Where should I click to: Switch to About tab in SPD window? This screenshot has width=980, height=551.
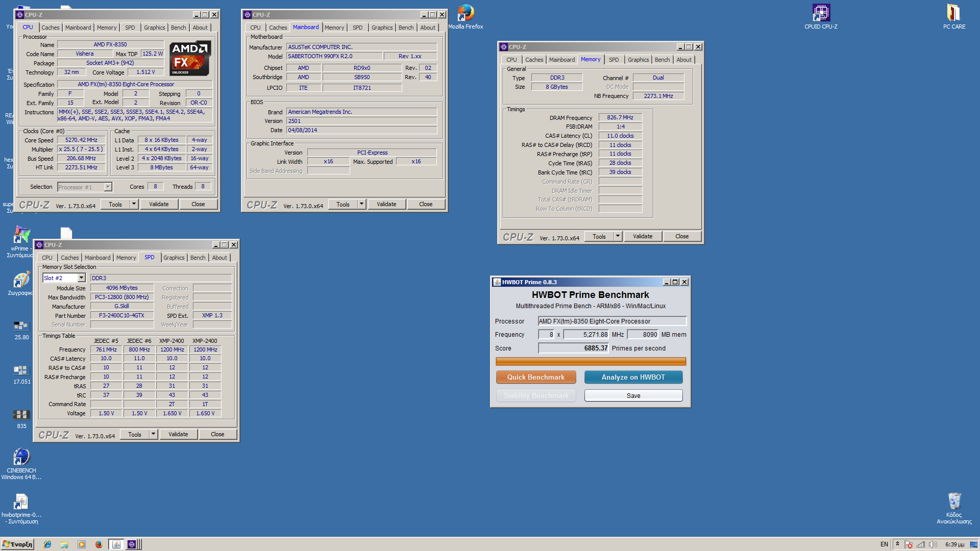coord(219,258)
